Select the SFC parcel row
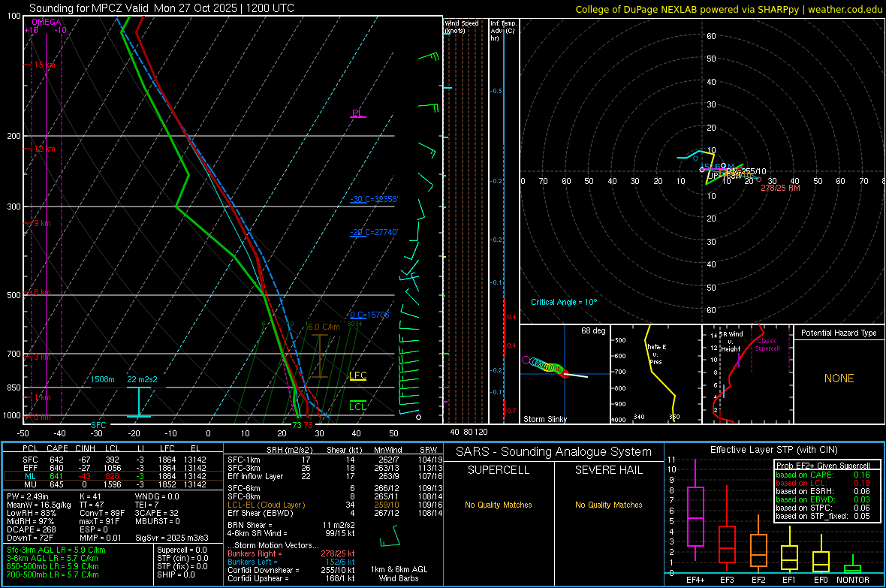This screenshot has width=886, height=588. pyautogui.click(x=113, y=460)
